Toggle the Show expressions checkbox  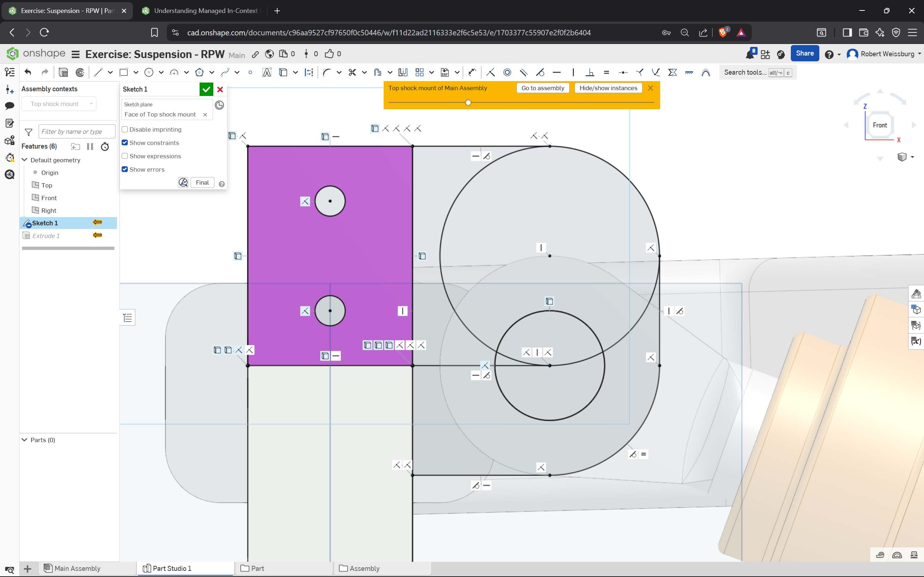click(x=125, y=156)
